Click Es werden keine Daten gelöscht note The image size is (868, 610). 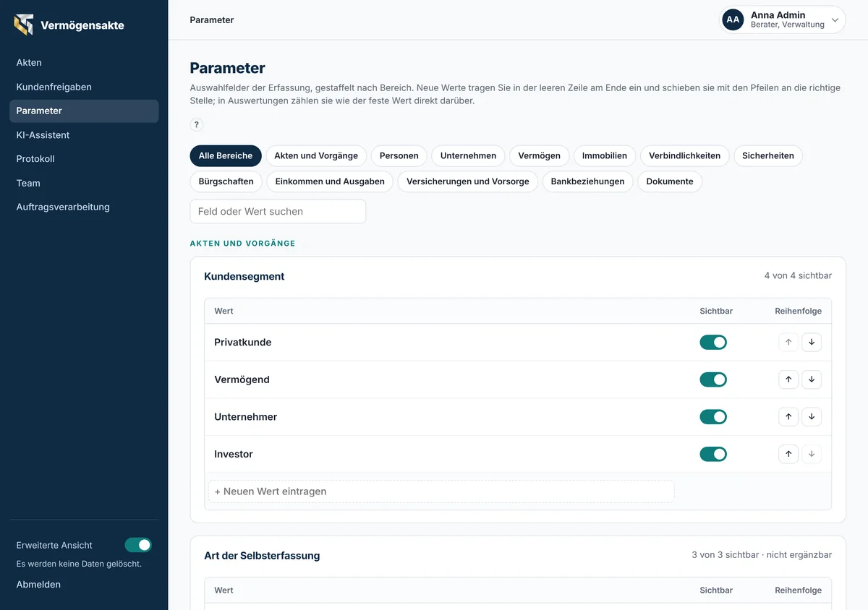[79, 564]
